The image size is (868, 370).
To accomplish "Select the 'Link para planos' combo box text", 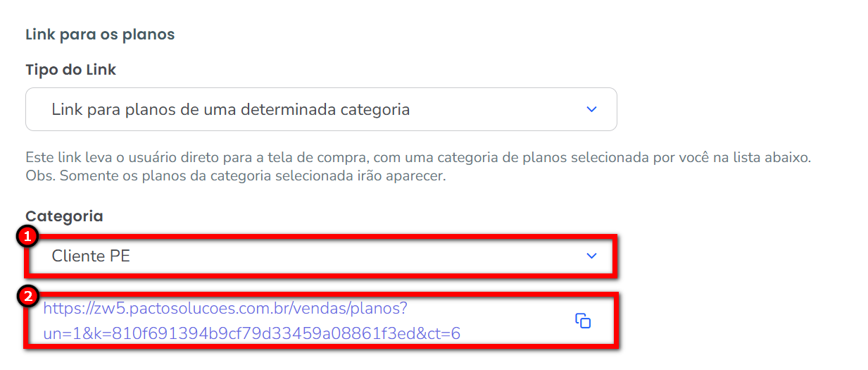I will pos(230,109).
